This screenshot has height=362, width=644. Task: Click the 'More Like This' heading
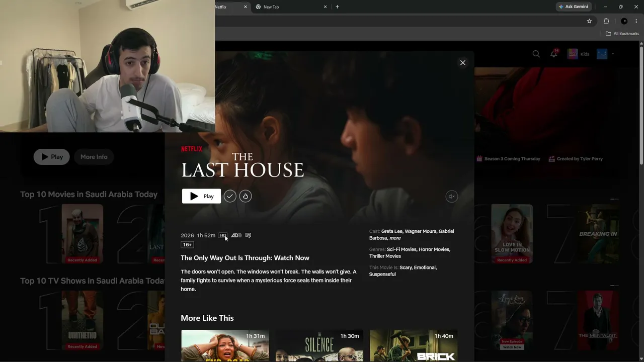click(207, 318)
